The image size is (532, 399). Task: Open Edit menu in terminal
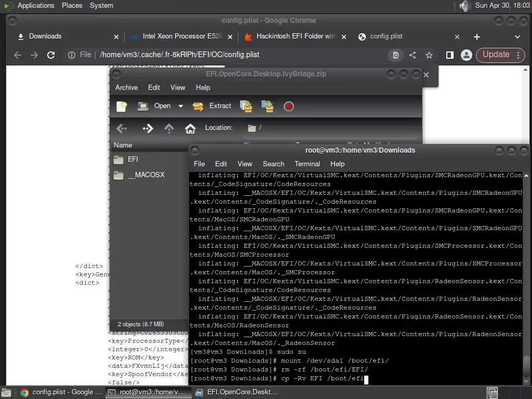click(x=221, y=164)
